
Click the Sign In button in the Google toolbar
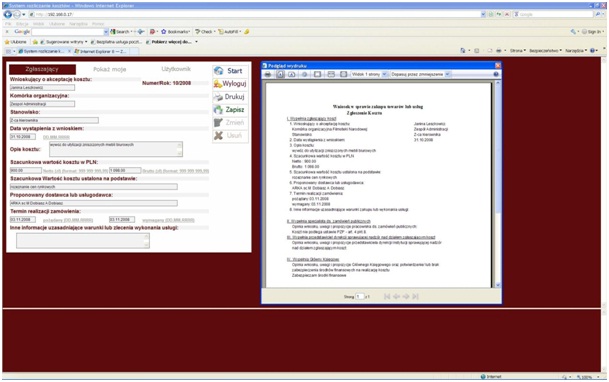[592, 32]
